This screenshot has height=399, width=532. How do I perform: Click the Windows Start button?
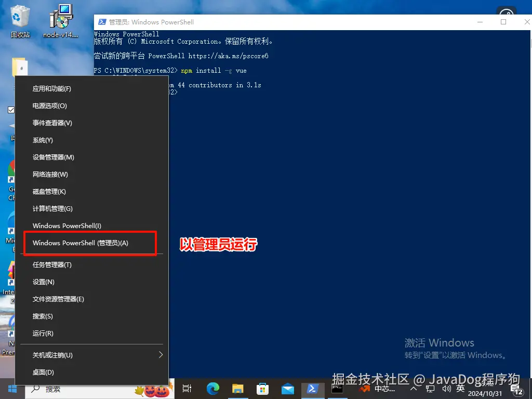pos(12,389)
